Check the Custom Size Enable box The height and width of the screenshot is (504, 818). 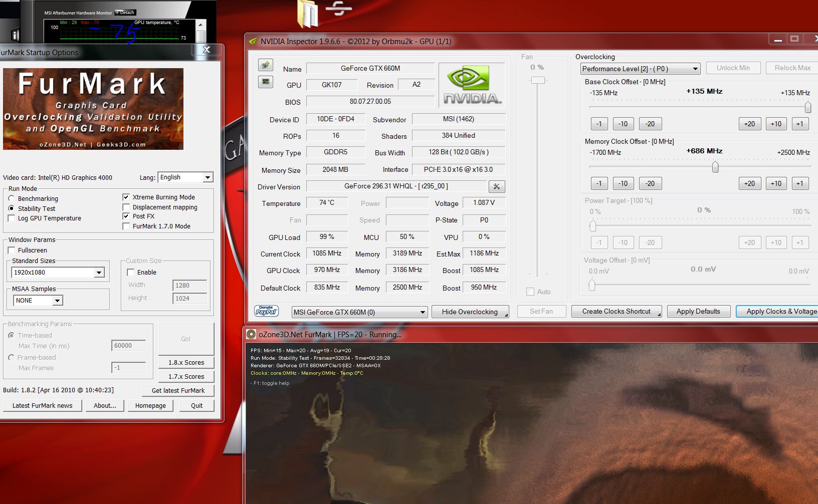(x=131, y=272)
